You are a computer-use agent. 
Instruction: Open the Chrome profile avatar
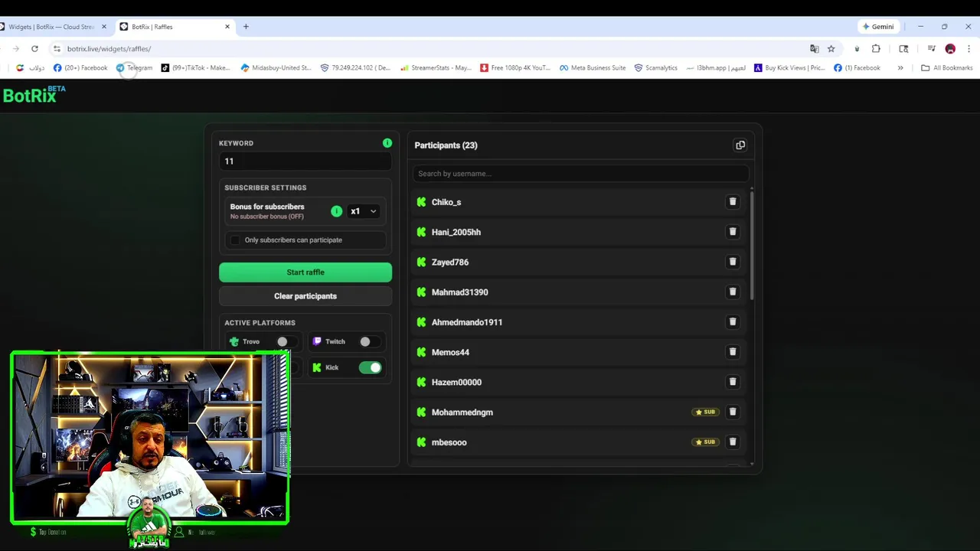pyautogui.click(x=950, y=48)
